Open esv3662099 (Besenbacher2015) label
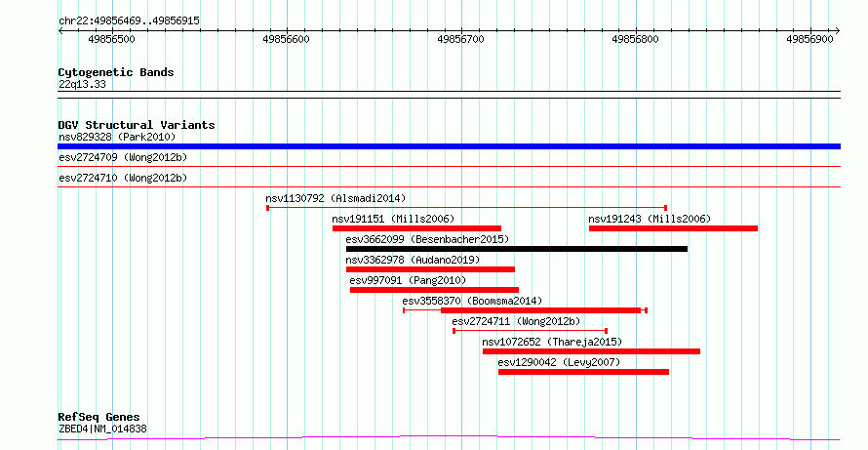868x450 pixels. (x=427, y=239)
